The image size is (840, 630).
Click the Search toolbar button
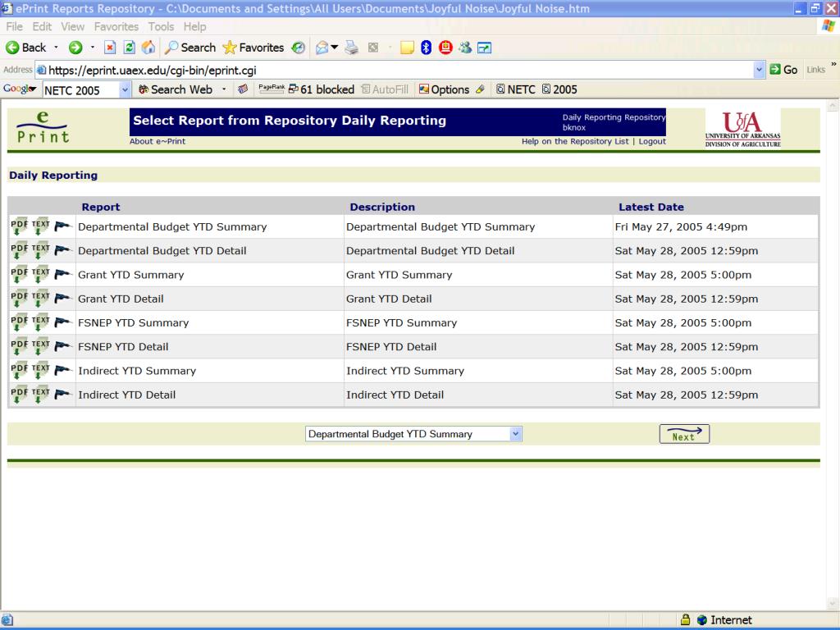pyautogui.click(x=190, y=48)
